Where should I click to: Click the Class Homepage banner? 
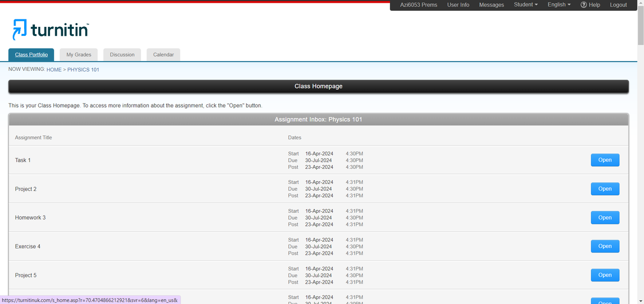click(318, 86)
